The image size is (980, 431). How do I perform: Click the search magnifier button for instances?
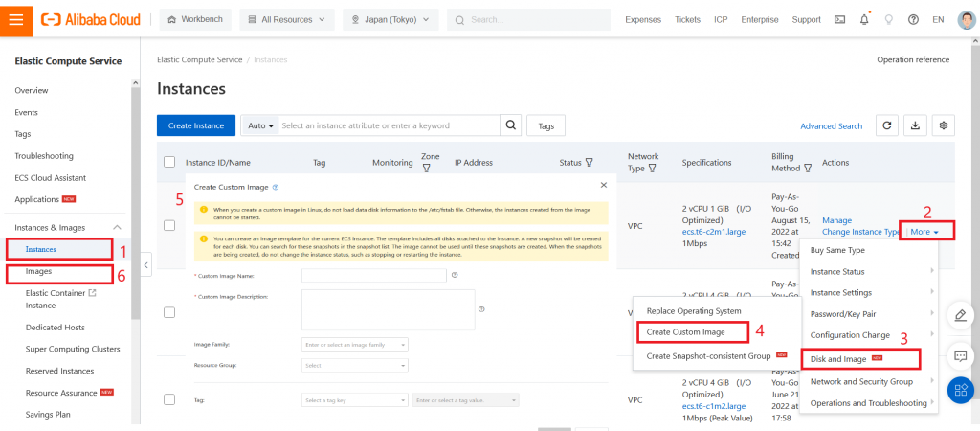pos(511,125)
